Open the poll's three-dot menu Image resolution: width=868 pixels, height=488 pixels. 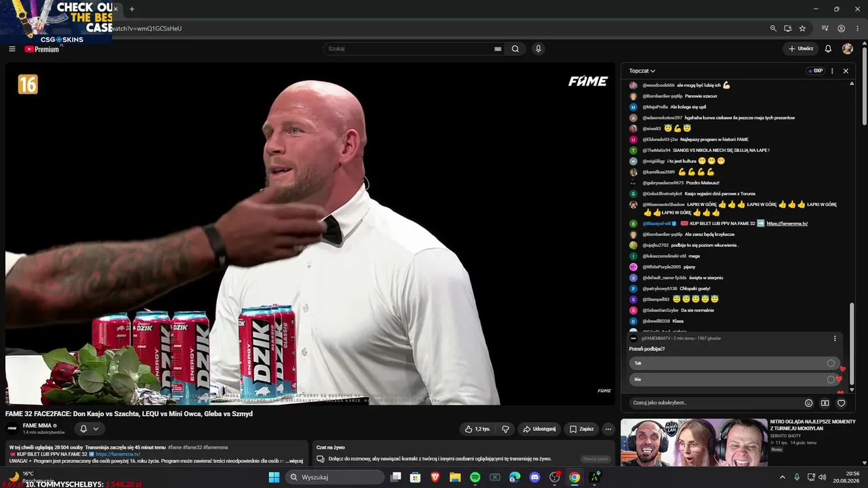(x=835, y=338)
